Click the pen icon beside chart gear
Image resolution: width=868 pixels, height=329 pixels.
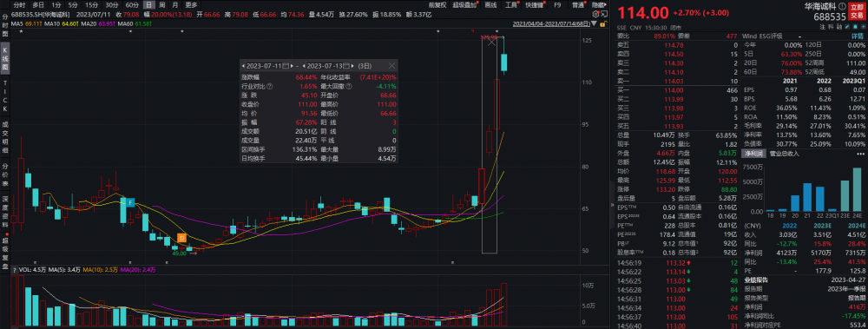coord(604,14)
